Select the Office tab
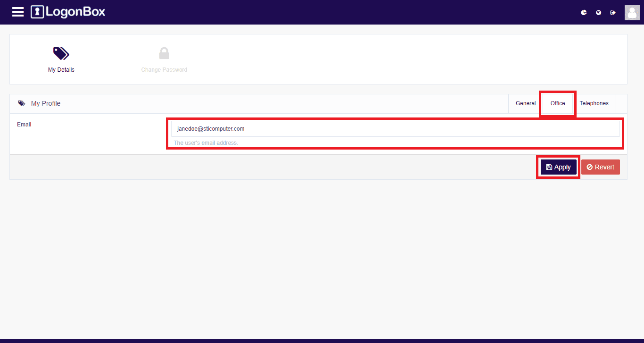Screen dimensions: 644x343 click(x=558, y=103)
